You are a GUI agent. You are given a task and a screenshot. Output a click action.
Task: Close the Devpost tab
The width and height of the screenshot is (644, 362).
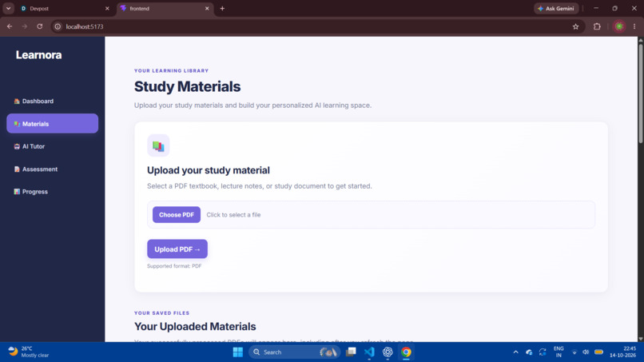[107, 8]
